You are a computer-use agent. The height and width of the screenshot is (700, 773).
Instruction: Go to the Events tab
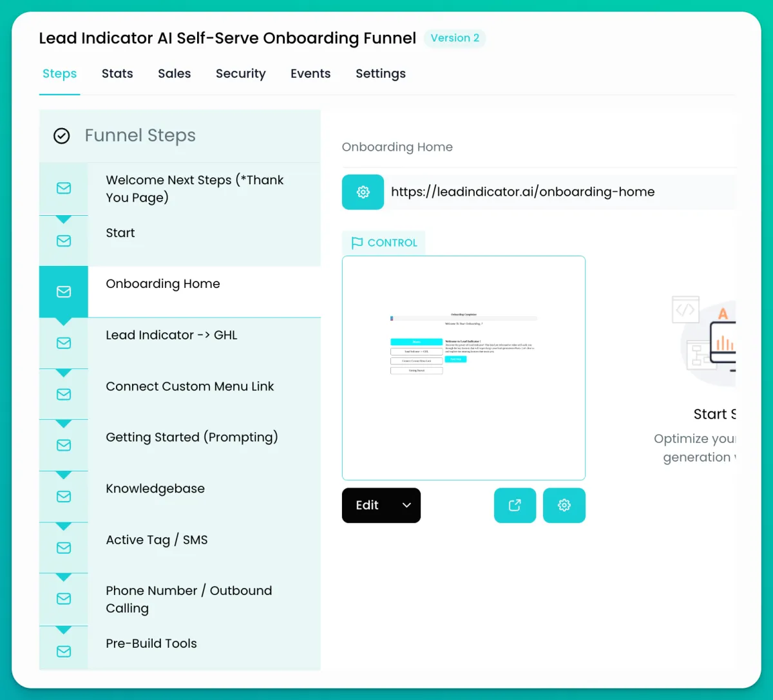310,74
